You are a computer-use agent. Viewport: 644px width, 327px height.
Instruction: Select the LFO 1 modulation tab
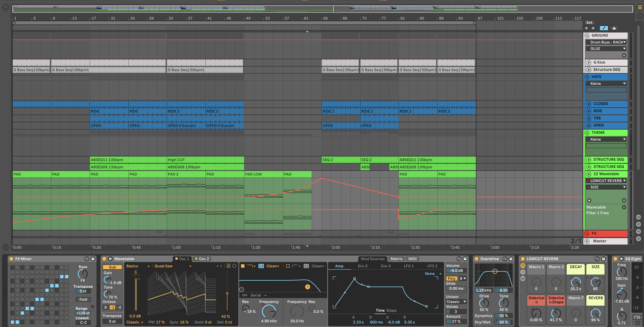tap(409, 266)
